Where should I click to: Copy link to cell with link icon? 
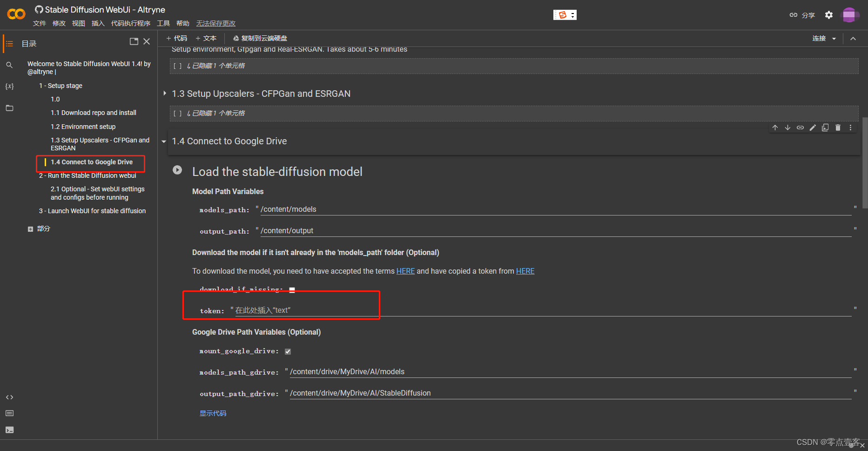800,127
